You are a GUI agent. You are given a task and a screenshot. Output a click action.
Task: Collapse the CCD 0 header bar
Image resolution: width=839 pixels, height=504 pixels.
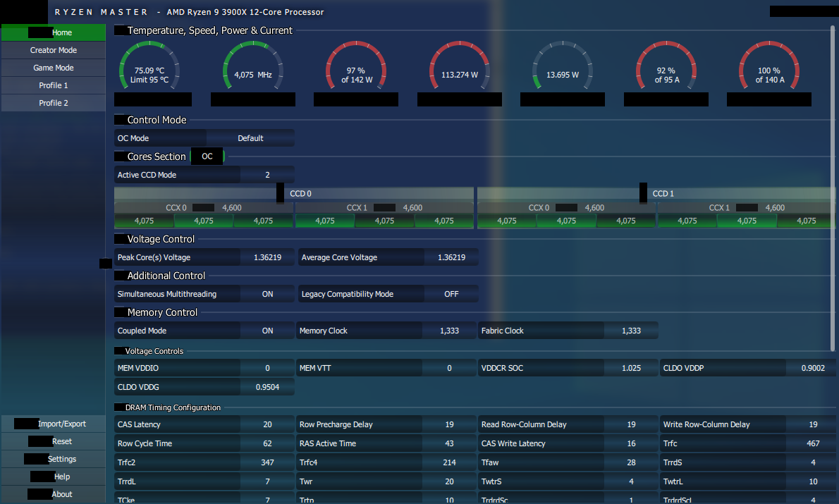click(296, 193)
